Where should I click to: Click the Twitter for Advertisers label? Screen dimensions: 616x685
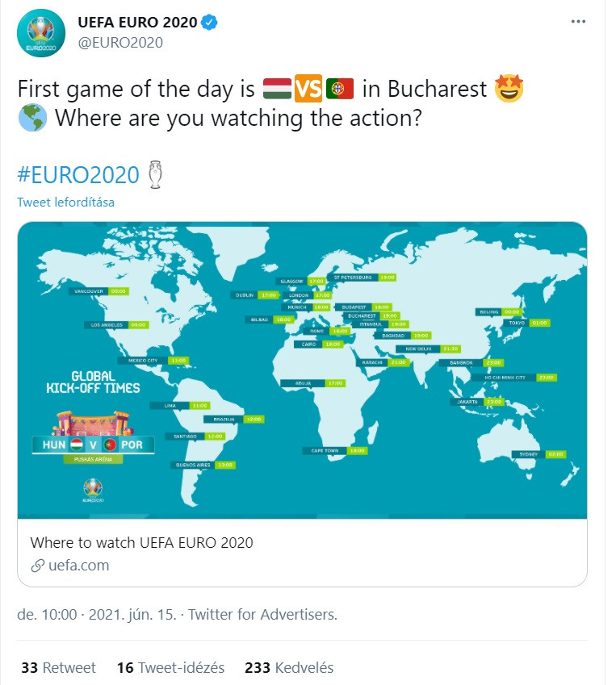pos(224,614)
